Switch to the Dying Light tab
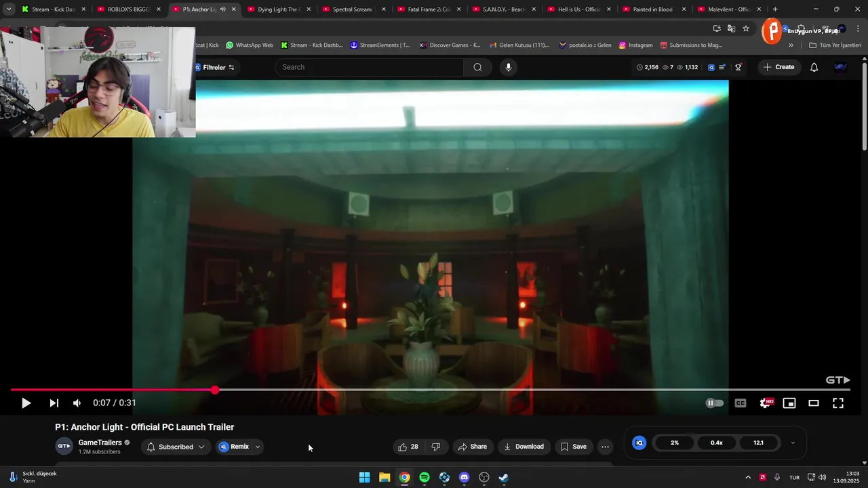 (279, 9)
